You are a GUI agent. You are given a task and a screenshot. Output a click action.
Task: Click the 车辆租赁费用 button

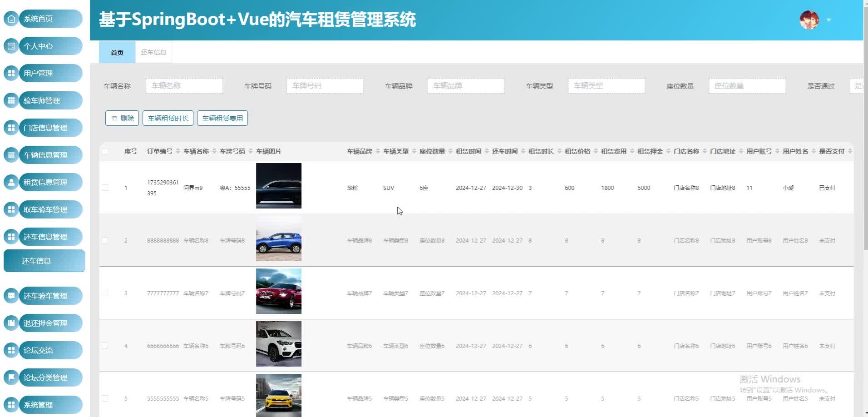tap(222, 118)
